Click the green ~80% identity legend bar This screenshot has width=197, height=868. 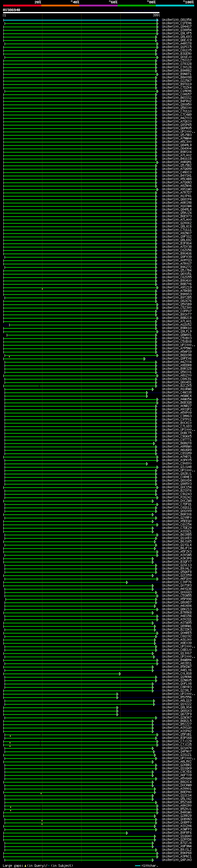(x=137, y=6)
